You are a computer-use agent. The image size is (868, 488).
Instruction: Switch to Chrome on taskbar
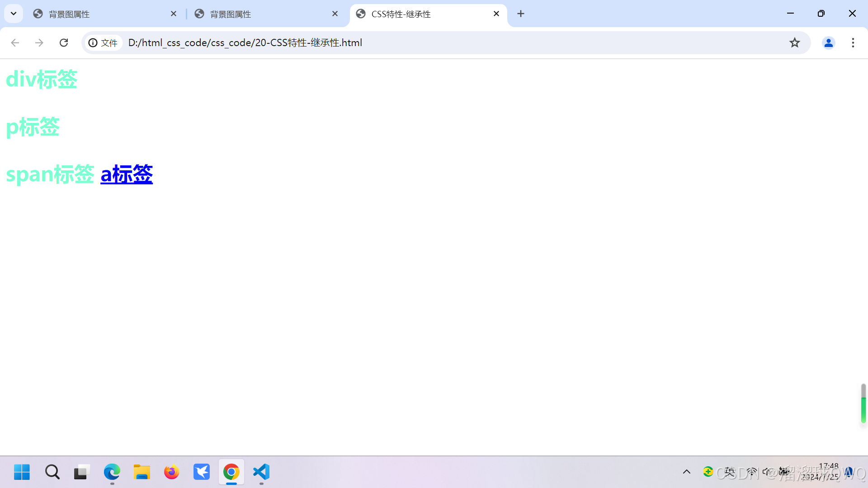231,472
